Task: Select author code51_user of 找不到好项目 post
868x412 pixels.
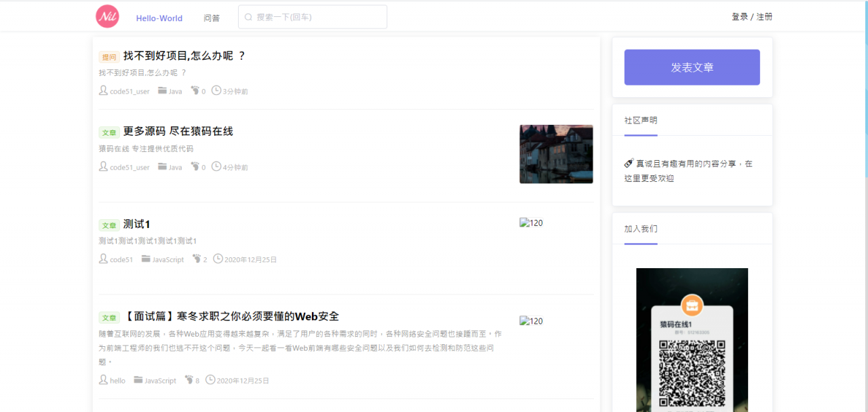Action: click(130, 91)
